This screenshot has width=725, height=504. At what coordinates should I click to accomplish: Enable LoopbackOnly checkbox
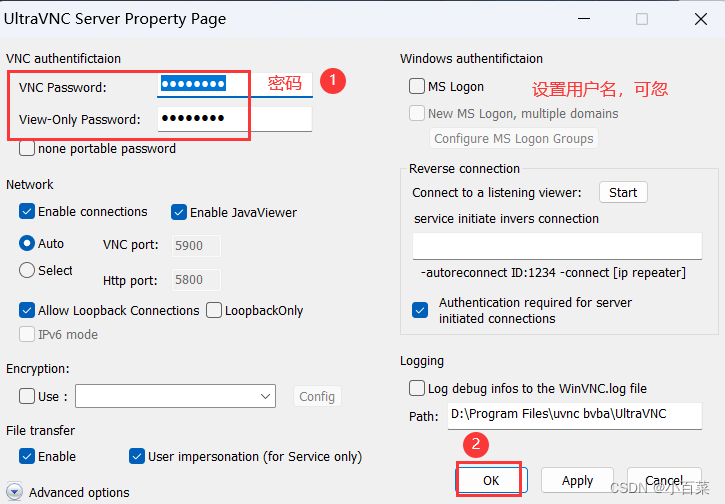tap(214, 310)
